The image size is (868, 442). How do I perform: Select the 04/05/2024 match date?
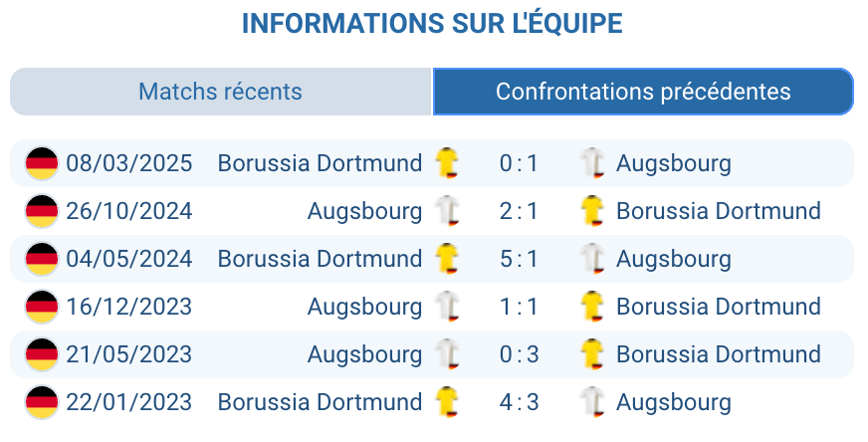point(129,259)
